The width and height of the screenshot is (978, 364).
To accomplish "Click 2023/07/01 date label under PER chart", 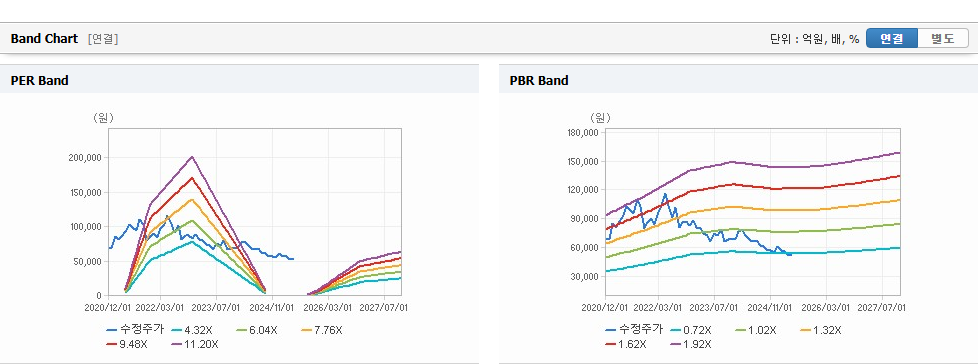I will pos(216,307).
